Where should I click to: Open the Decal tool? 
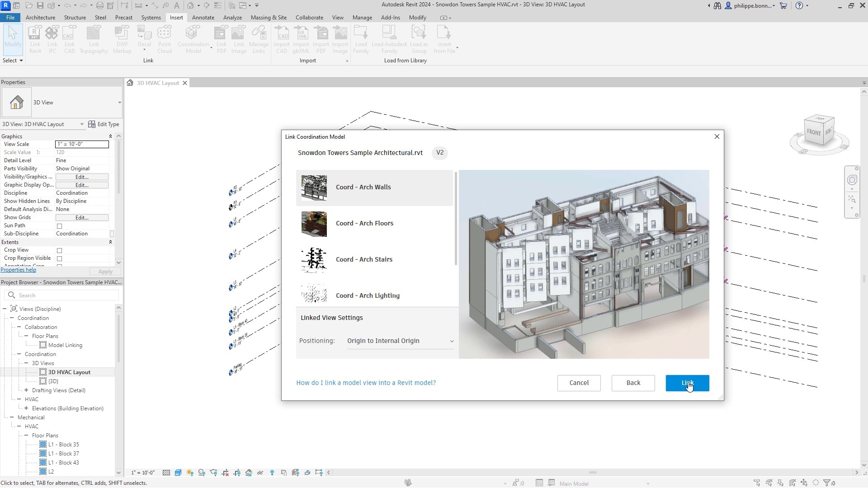144,39
